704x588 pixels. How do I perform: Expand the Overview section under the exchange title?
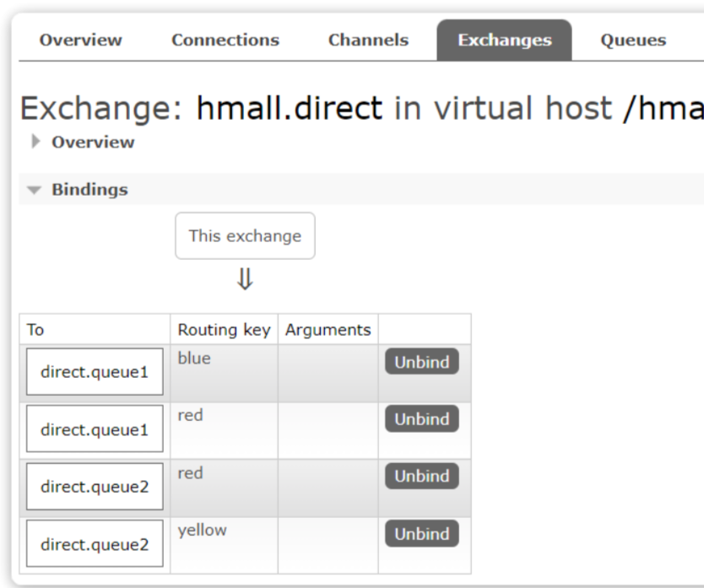click(x=92, y=143)
